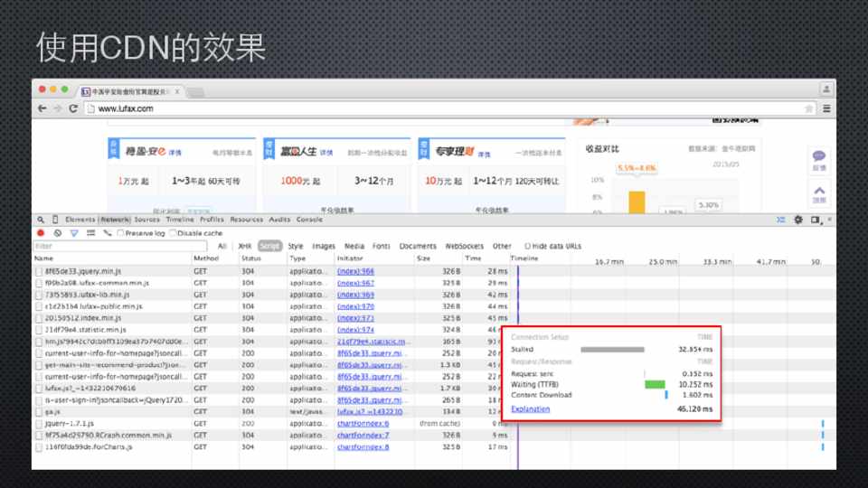Open DevTools settings gear icon
868x488 pixels.
point(798,220)
